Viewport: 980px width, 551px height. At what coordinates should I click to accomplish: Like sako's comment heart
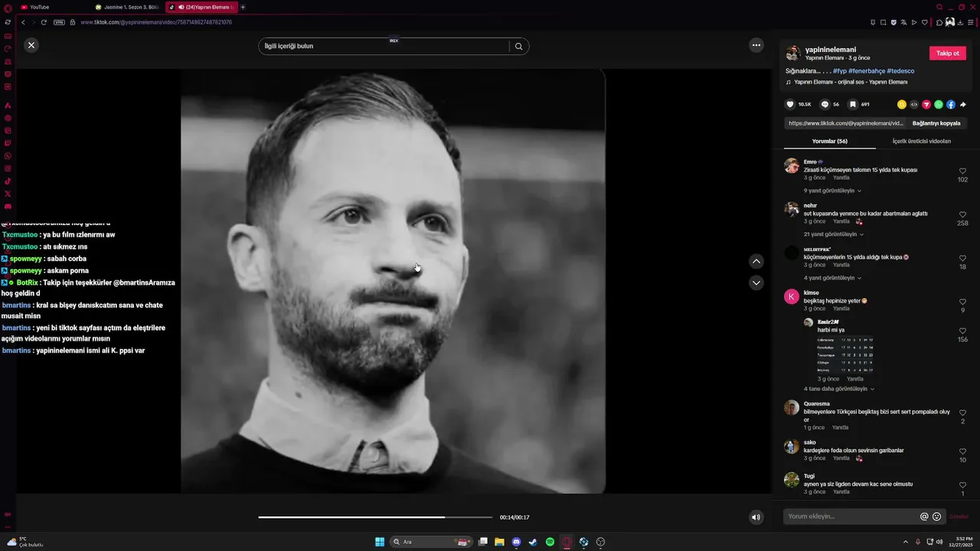coord(962,452)
